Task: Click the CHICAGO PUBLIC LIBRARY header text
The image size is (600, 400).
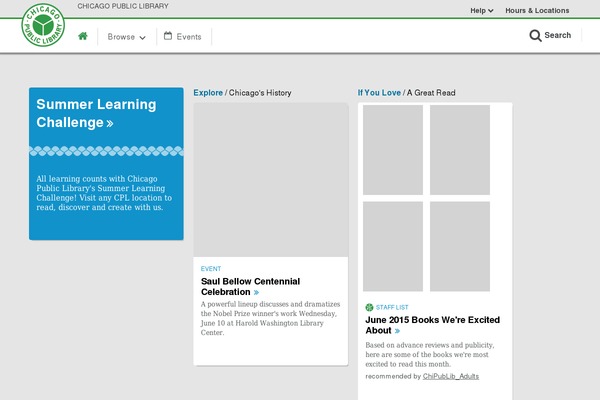Action: (123, 6)
